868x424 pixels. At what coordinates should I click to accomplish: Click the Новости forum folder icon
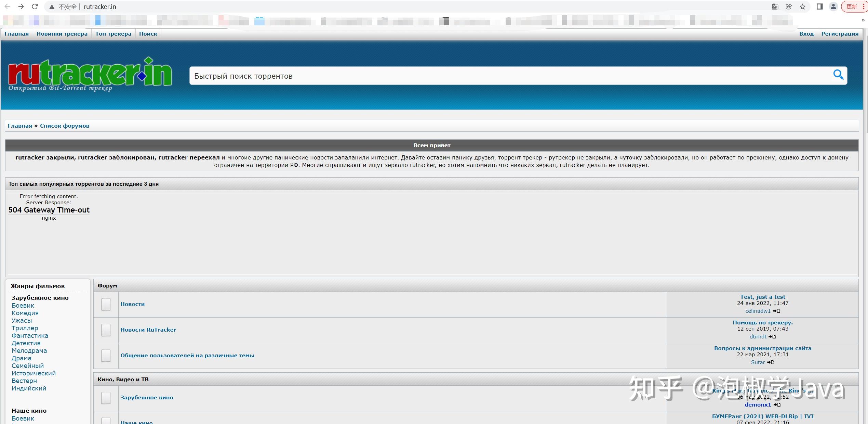(106, 304)
